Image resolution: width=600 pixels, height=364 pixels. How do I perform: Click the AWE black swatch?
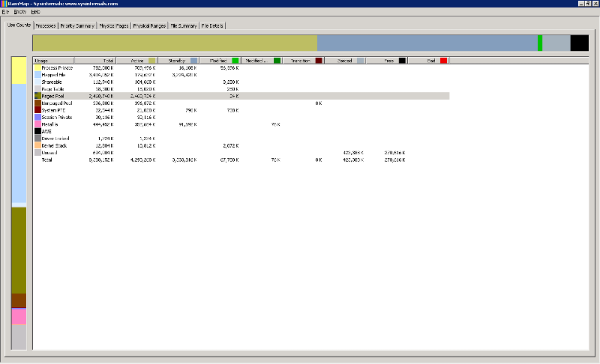point(37,131)
